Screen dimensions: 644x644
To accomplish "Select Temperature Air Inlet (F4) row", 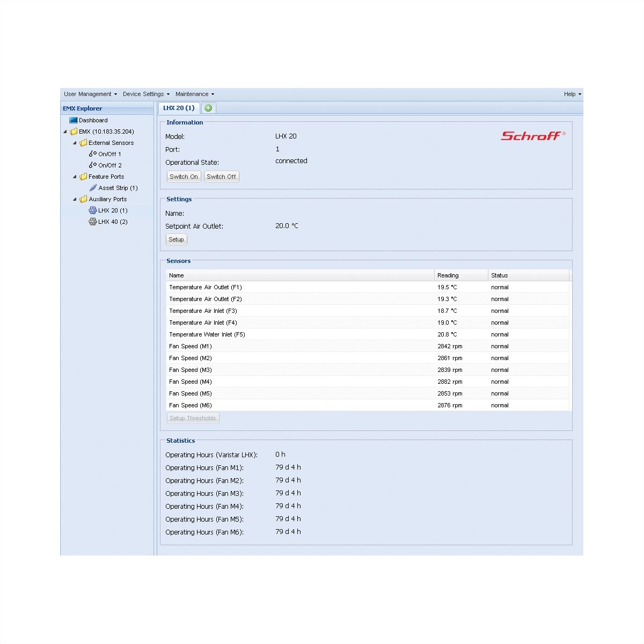I will point(368,323).
